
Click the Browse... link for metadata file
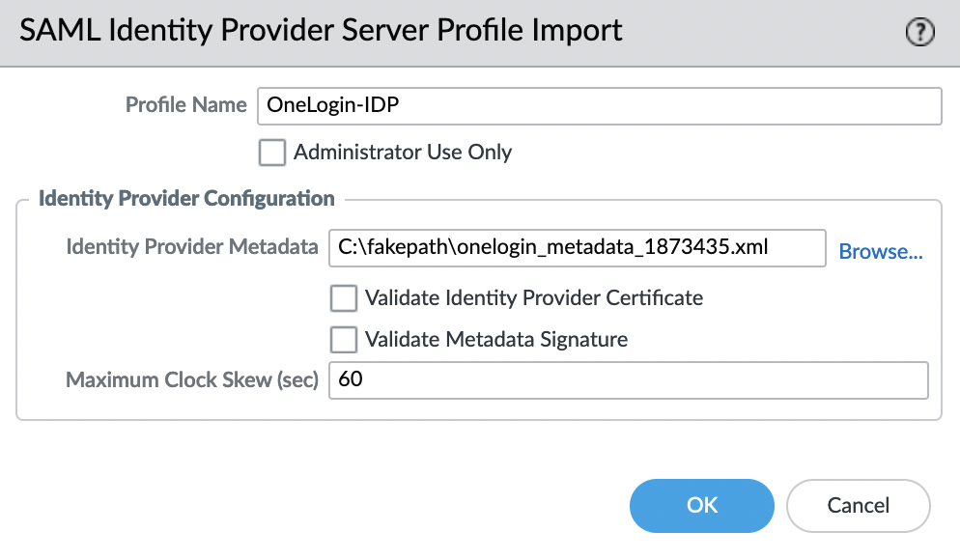tap(881, 251)
